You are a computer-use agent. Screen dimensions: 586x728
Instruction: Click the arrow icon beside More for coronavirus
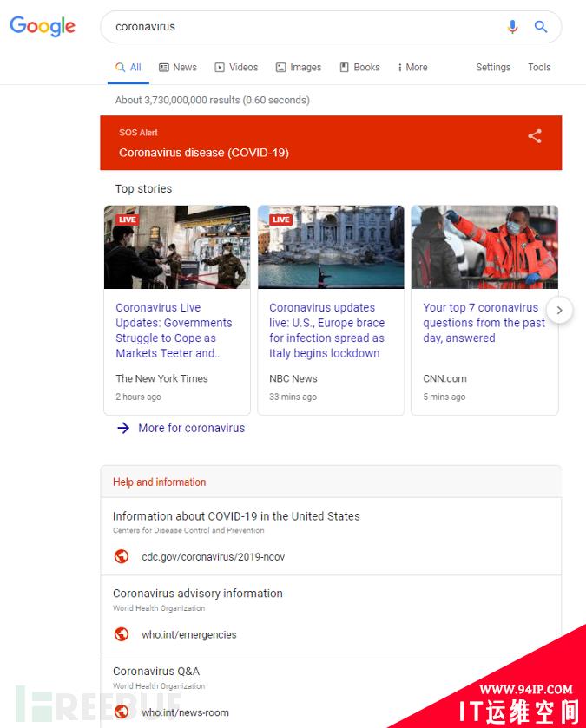(x=123, y=428)
